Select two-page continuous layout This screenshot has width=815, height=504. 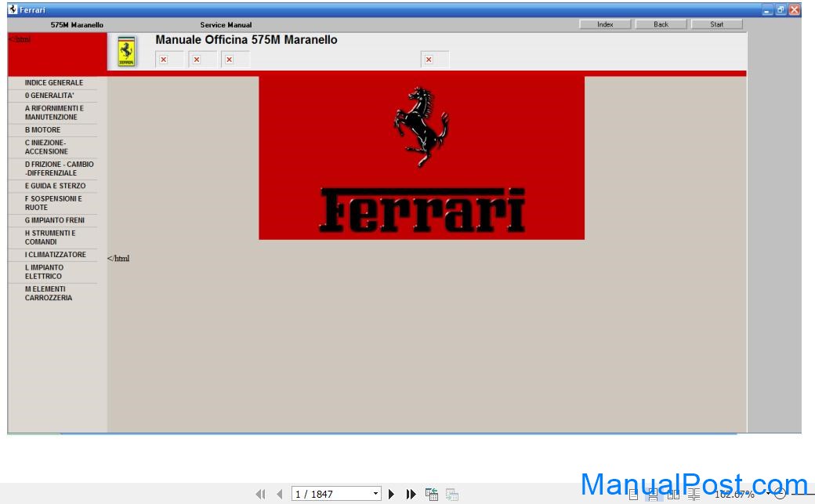694,494
